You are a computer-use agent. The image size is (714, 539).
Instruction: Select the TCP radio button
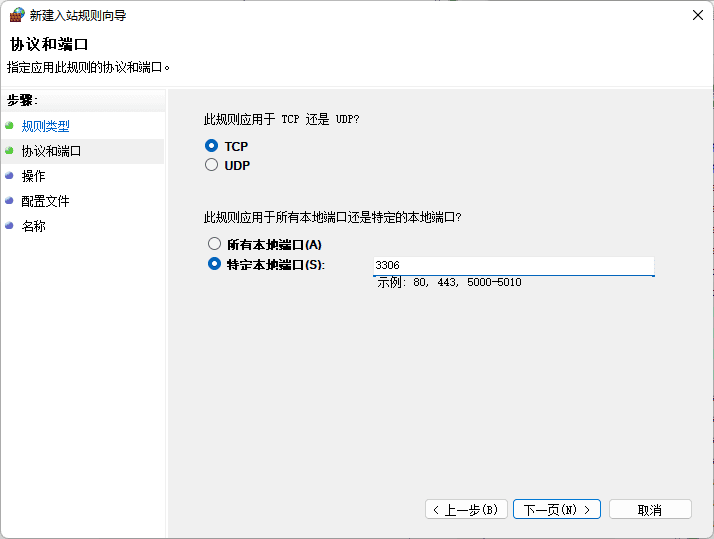(x=211, y=146)
